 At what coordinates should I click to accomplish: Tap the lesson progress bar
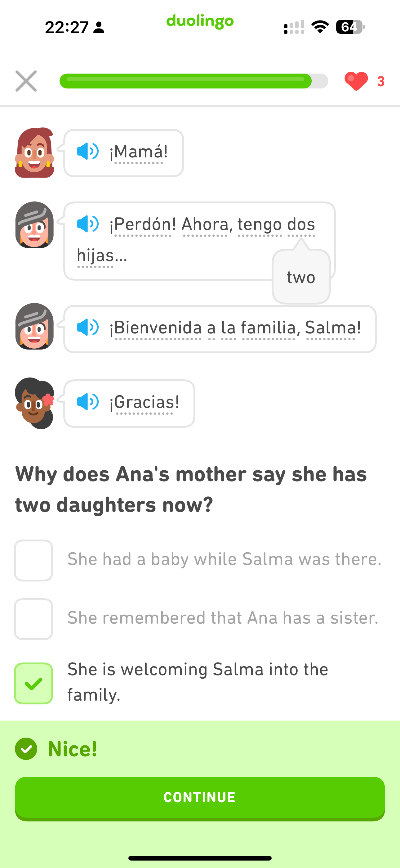click(x=193, y=81)
